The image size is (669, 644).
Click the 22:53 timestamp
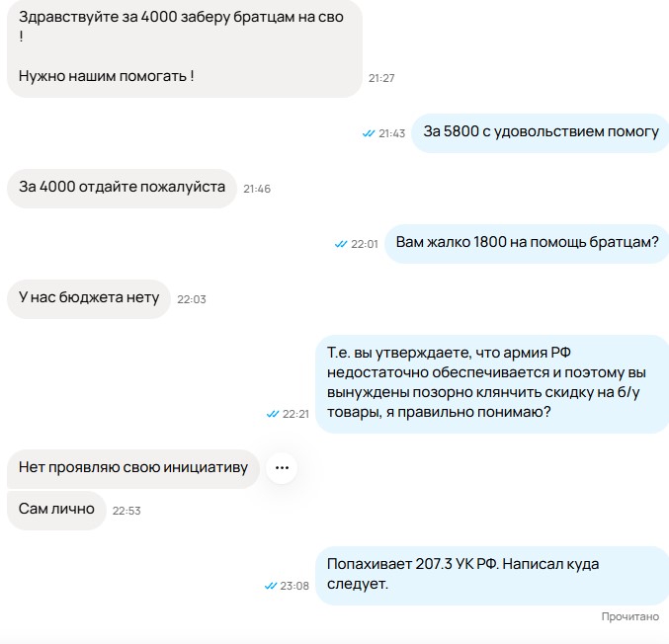pyautogui.click(x=126, y=511)
